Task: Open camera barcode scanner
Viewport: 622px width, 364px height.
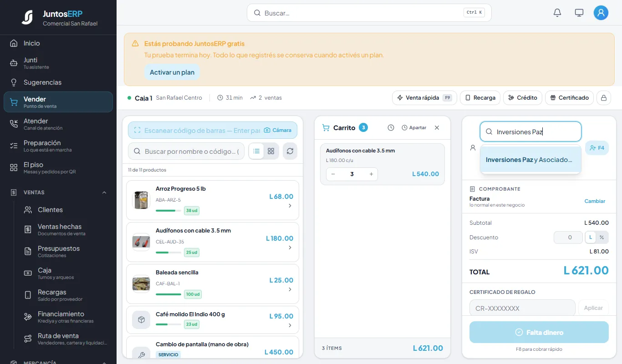Action: point(278,130)
